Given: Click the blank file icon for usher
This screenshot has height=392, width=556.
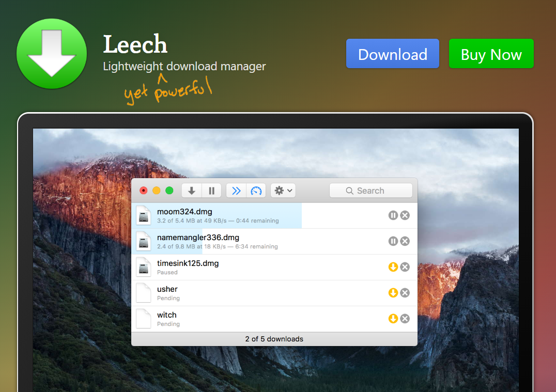Looking at the screenshot, I should tap(144, 293).
